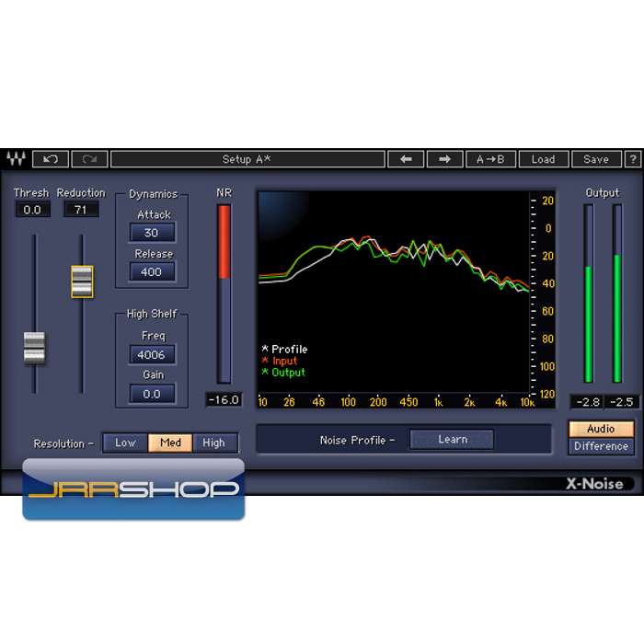The width and height of the screenshot is (644, 644).
Task: Open the Setup A preset menu
Action: (x=247, y=159)
